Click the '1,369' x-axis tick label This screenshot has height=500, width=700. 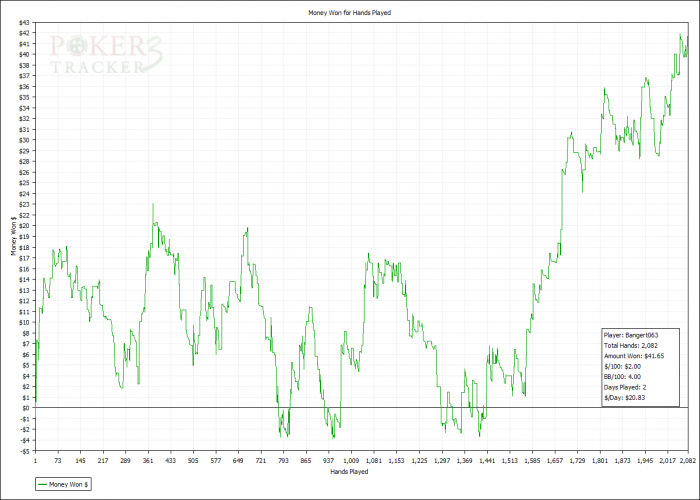pos(464,461)
